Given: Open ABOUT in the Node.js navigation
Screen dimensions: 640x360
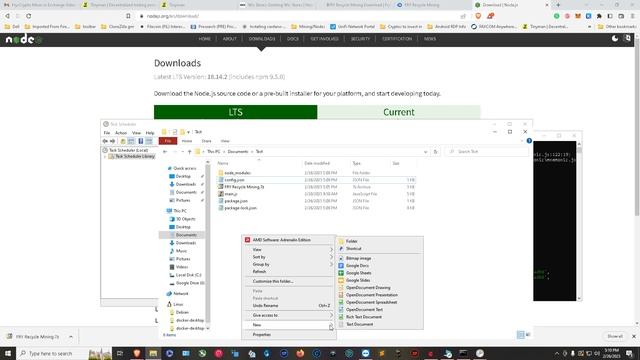Looking at the screenshot, I should [x=229, y=39].
